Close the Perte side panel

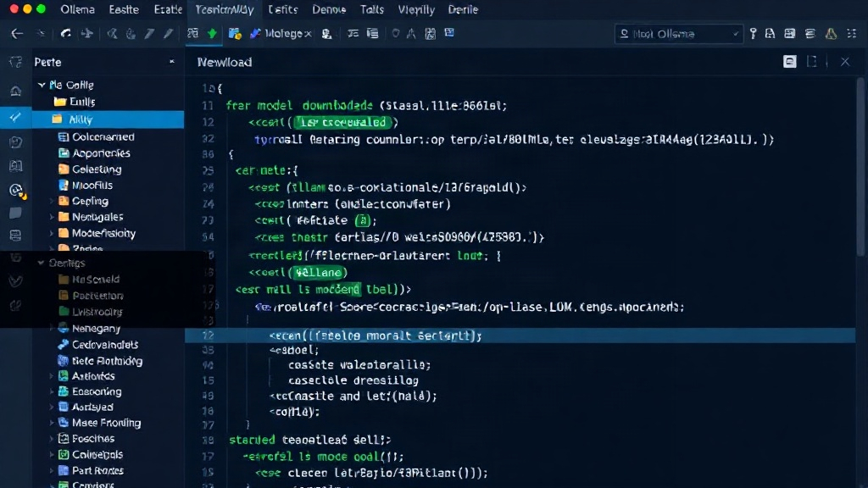click(x=171, y=61)
